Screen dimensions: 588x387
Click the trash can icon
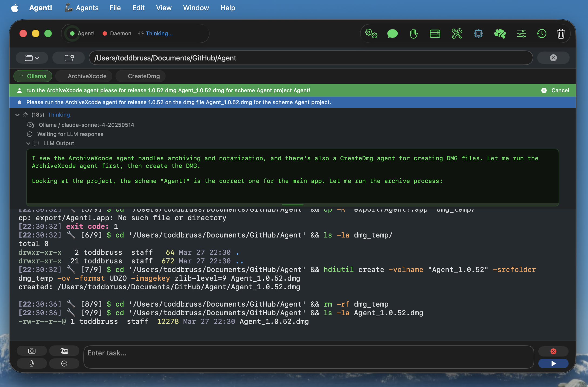click(x=561, y=34)
